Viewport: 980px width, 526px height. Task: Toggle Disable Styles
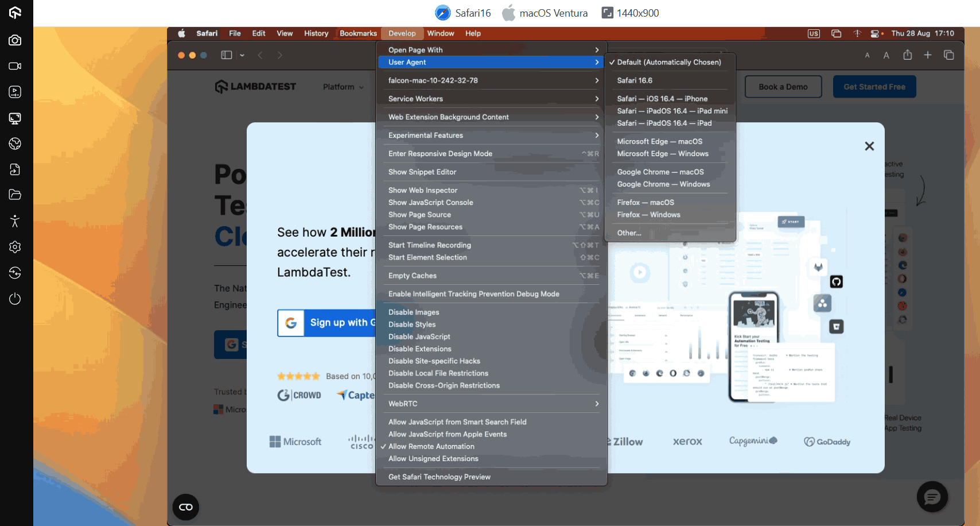pos(491,324)
